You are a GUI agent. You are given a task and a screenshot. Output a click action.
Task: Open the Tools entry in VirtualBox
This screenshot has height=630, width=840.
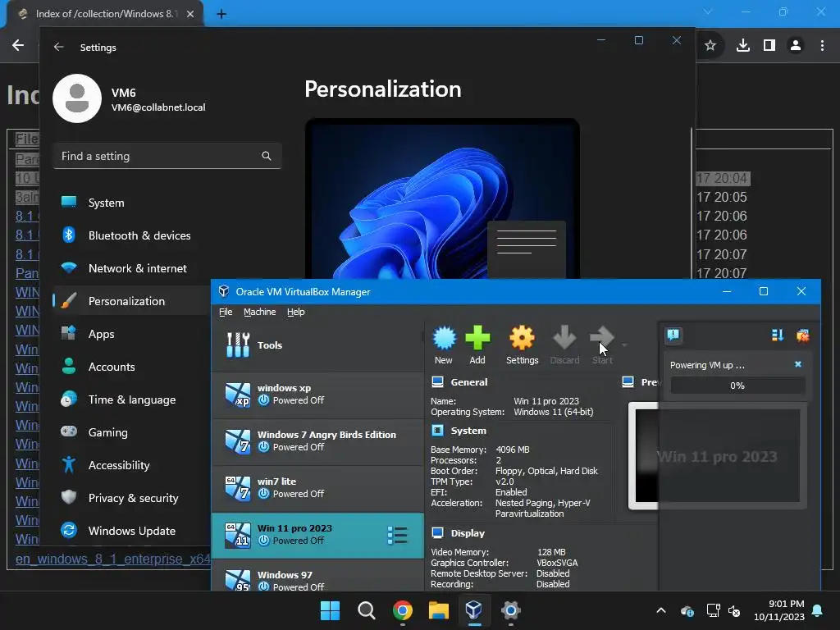pos(317,345)
